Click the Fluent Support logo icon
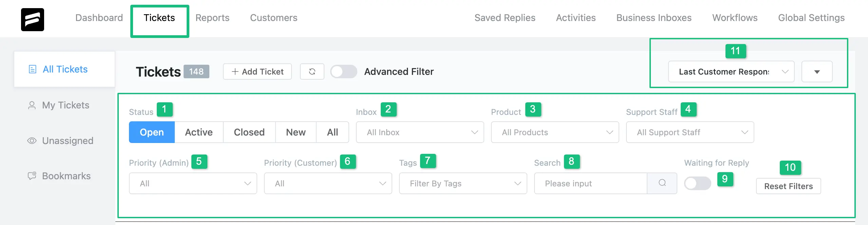 tap(33, 20)
